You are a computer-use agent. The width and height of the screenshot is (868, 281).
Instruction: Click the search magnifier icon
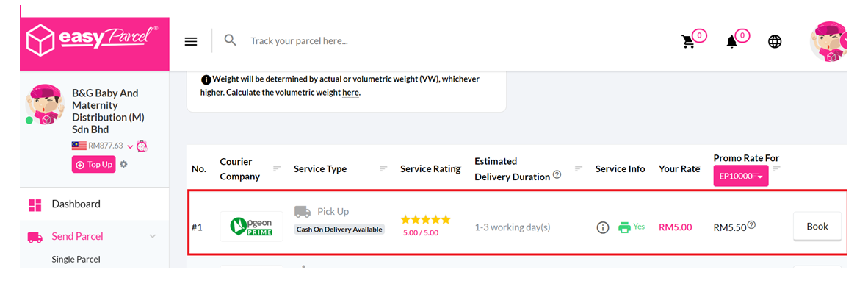click(231, 40)
